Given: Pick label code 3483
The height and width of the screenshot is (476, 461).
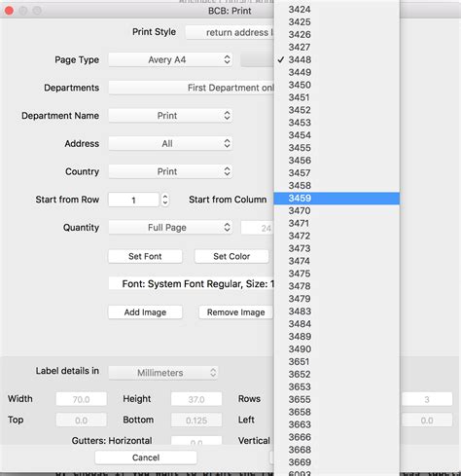Looking at the screenshot, I should pos(337,311).
